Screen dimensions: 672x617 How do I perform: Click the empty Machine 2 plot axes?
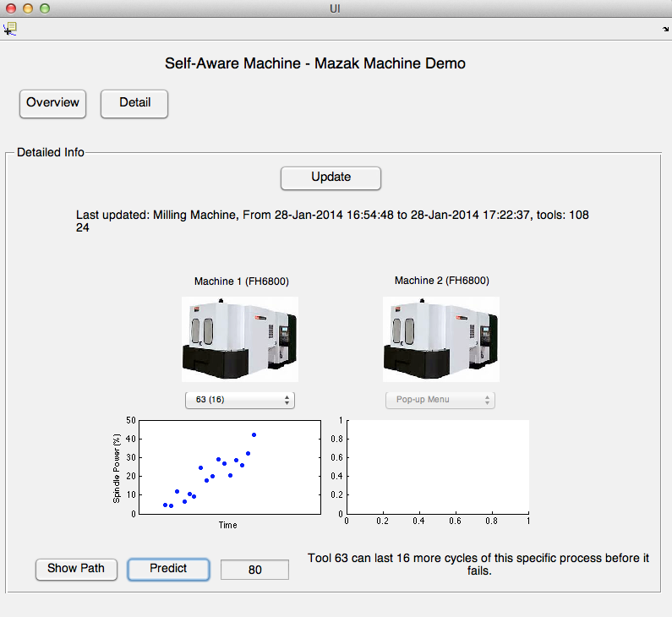tap(438, 467)
